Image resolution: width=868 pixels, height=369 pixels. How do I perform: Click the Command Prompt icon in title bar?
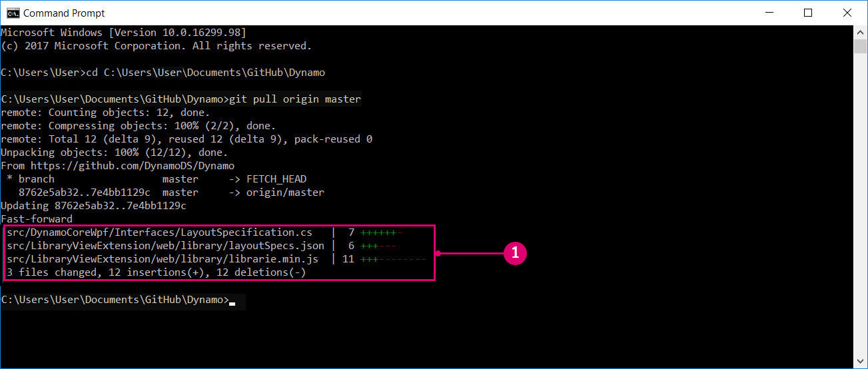coord(12,13)
